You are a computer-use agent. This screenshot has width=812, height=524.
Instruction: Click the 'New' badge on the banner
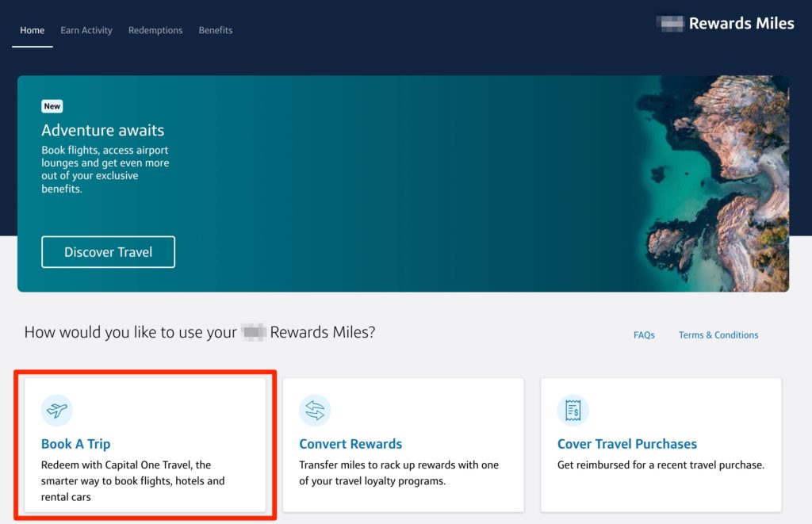52,105
